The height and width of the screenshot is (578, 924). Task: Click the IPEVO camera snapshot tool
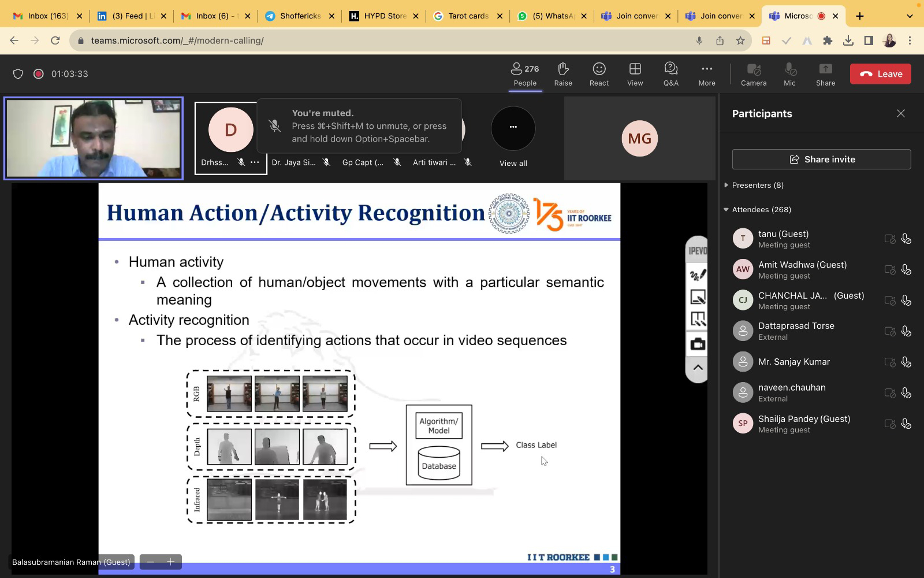pos(698,344)
